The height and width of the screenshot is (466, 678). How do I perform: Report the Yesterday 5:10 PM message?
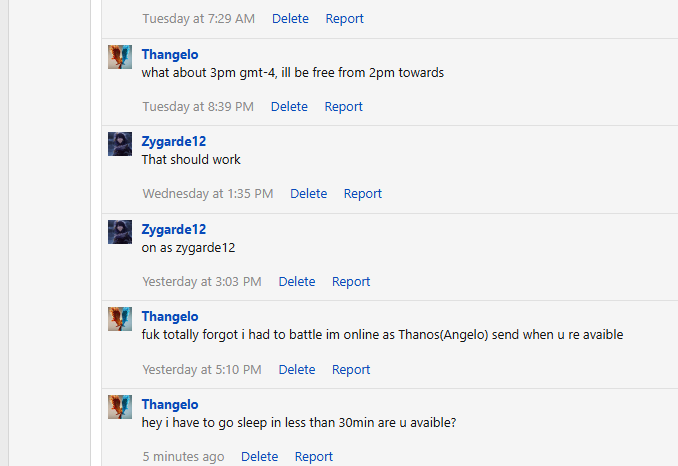pos(351,370)
